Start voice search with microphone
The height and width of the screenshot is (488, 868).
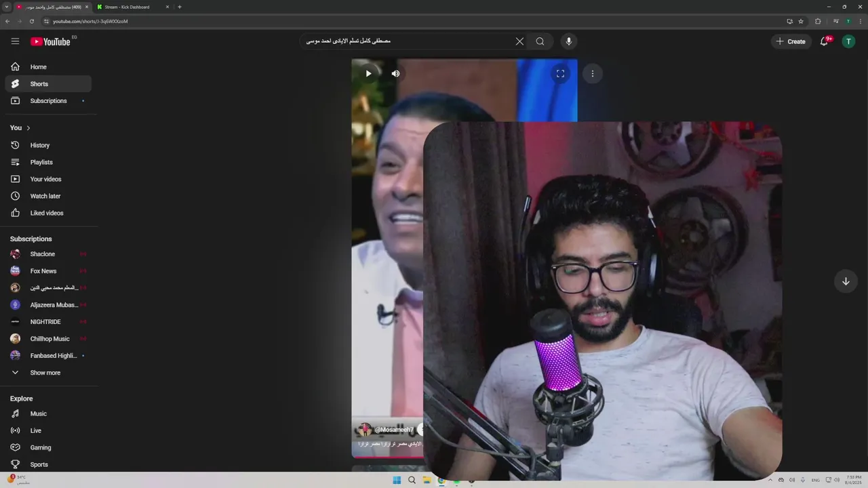(568, 41)
